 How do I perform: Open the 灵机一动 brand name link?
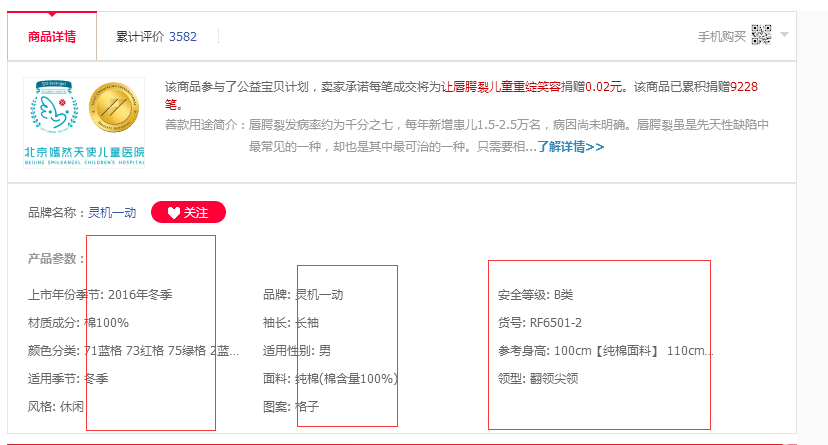pyautogui.click(x=112, y=213)
